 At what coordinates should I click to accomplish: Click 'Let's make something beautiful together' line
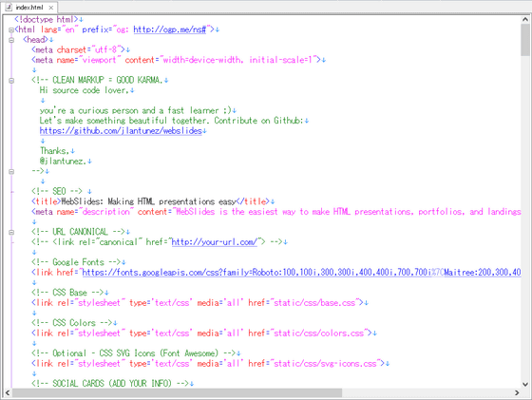[x=171, y=121]
